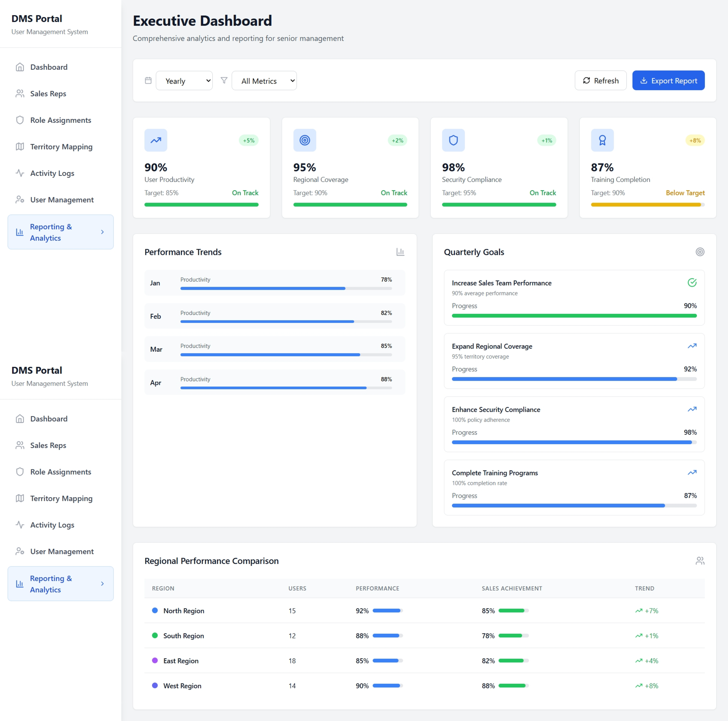Click the +8% badge on the Training Completion card
The width and height of the screenshot is (728, 721).
coord(695,140)
